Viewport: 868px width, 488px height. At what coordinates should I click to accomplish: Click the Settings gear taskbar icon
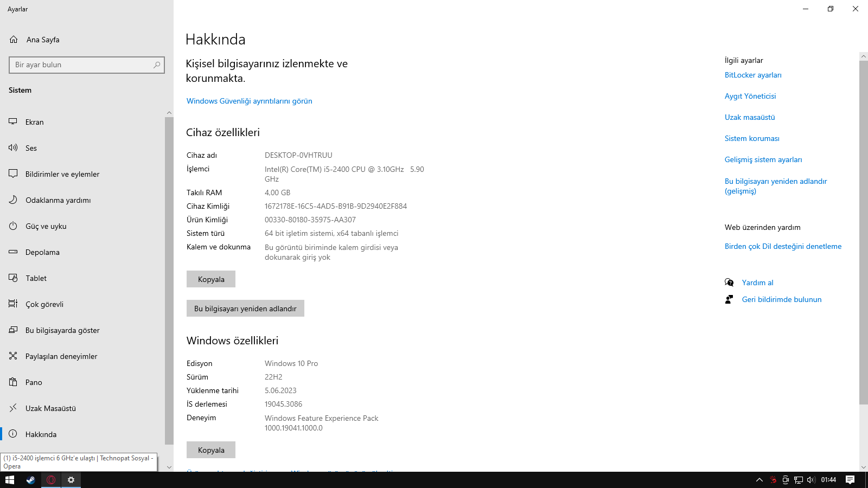pyautogui.click(x=71, y=480)
